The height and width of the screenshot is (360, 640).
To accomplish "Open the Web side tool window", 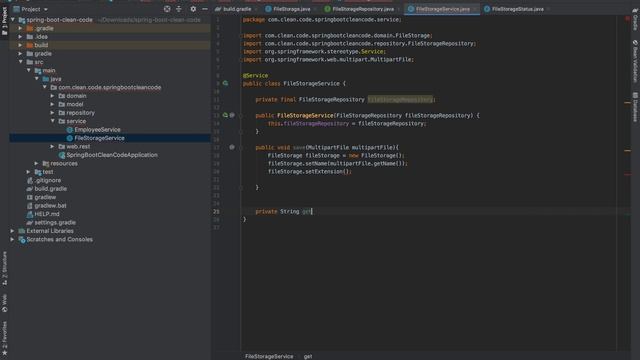I will pyautogui.click(x=4, y=303).
